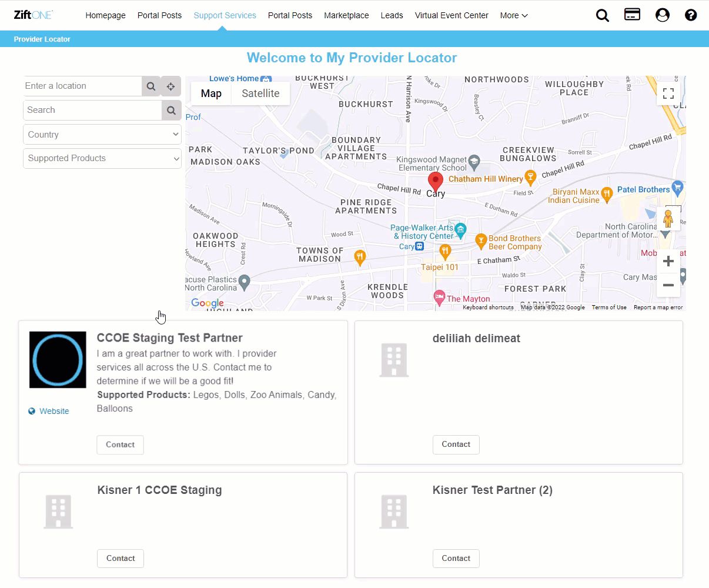This screenshot has width=709, height=588.
Task: Open the card icon in header
Action: 633,15
